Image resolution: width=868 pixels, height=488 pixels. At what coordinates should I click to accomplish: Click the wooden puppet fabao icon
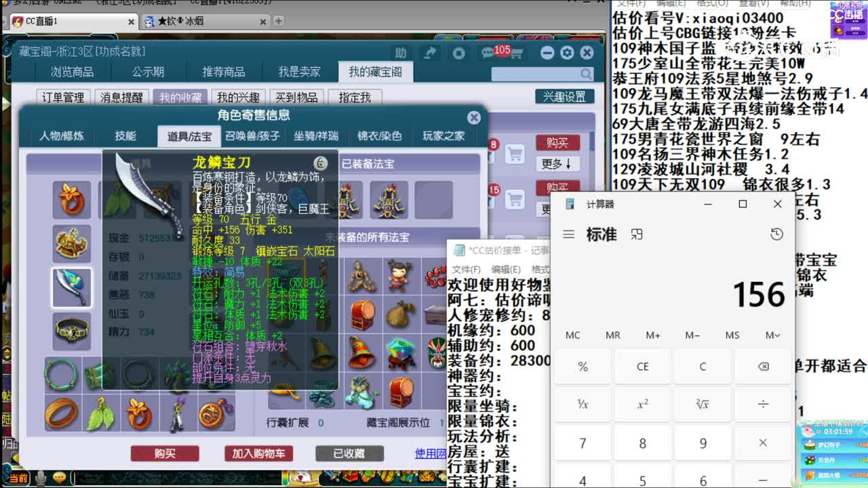click(363, 276)
